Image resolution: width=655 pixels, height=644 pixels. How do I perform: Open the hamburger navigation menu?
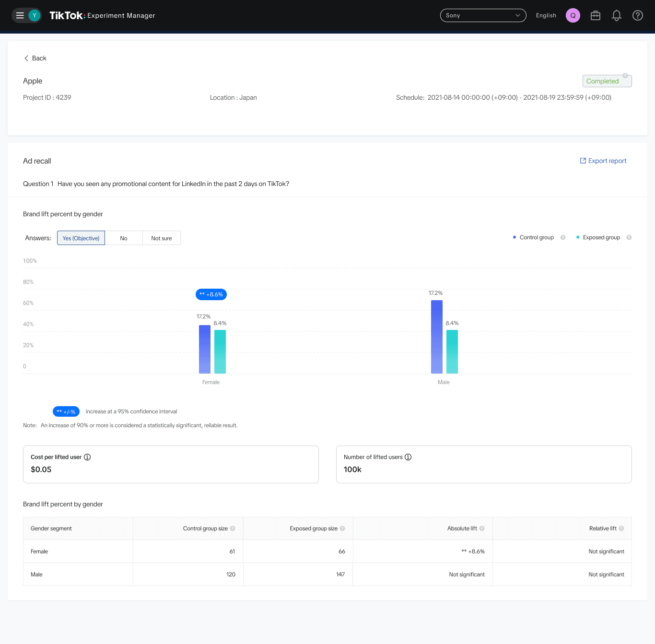20,15
